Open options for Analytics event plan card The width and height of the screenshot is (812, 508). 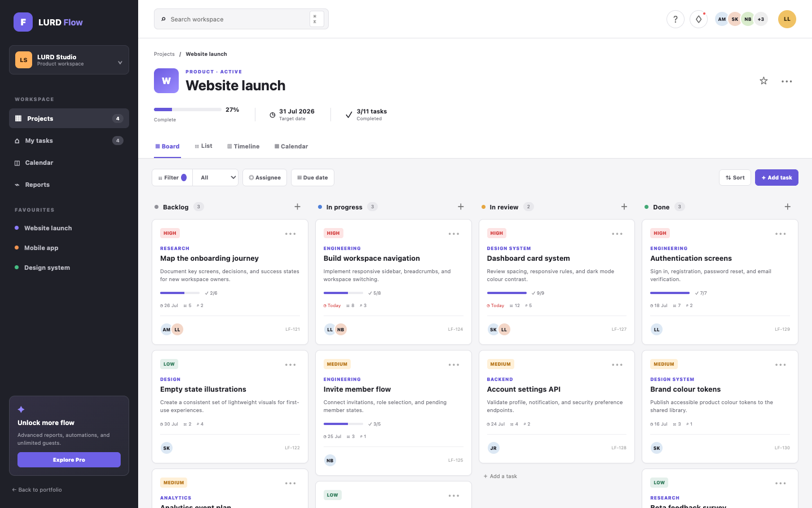[290, 483]
